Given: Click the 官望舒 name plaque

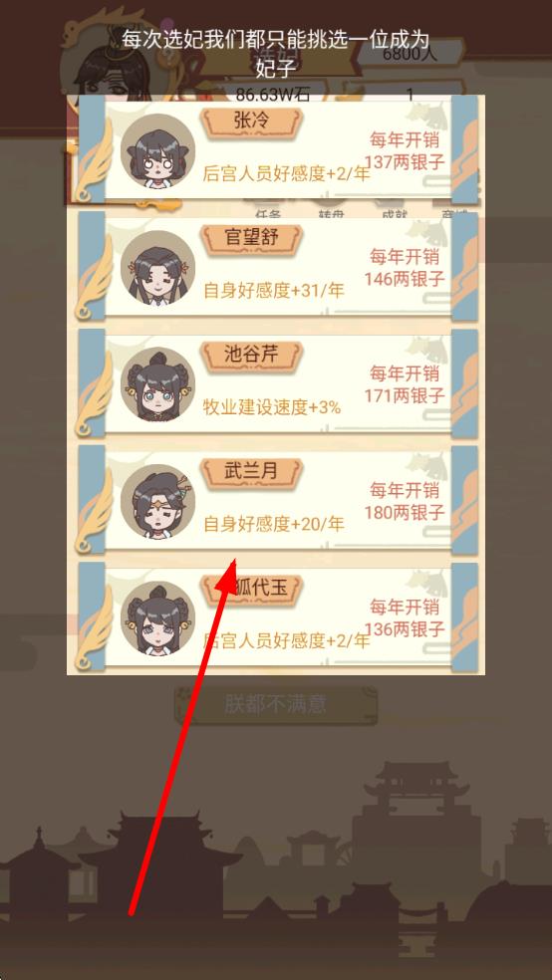Looking at the screenshot, I should (x=251, y=239).
